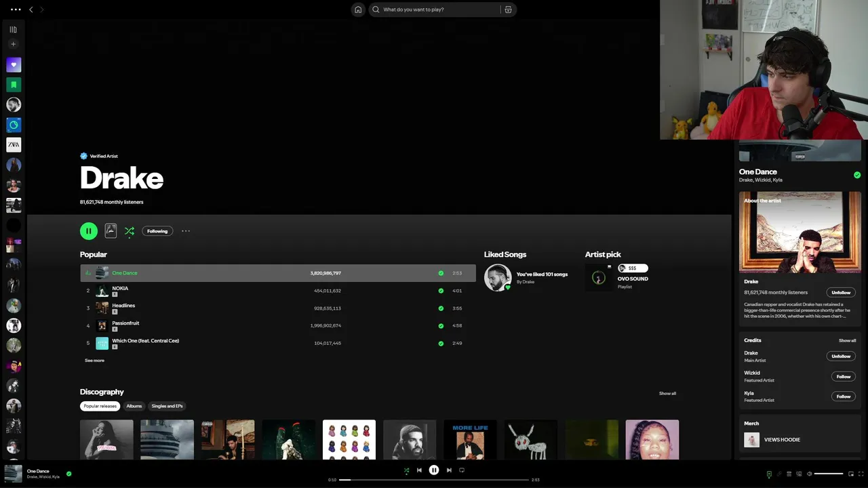The width and height of the screenshot is (868, 488).
Task: Click the Following button under Drake
Action: click(x=157, y=231)
